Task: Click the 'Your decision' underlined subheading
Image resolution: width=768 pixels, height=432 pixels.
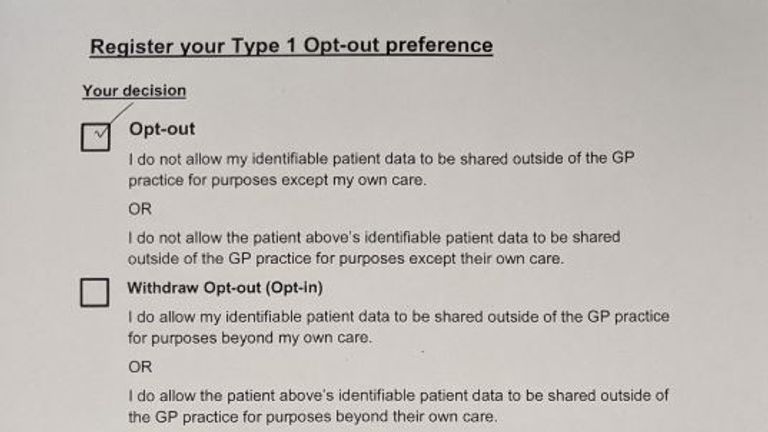Action: pos(134,91)
